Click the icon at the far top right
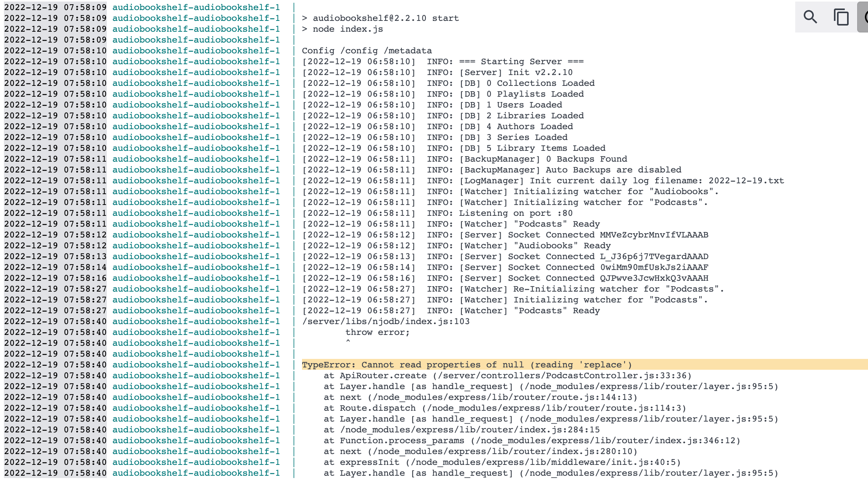 click(x=866, y=17)
